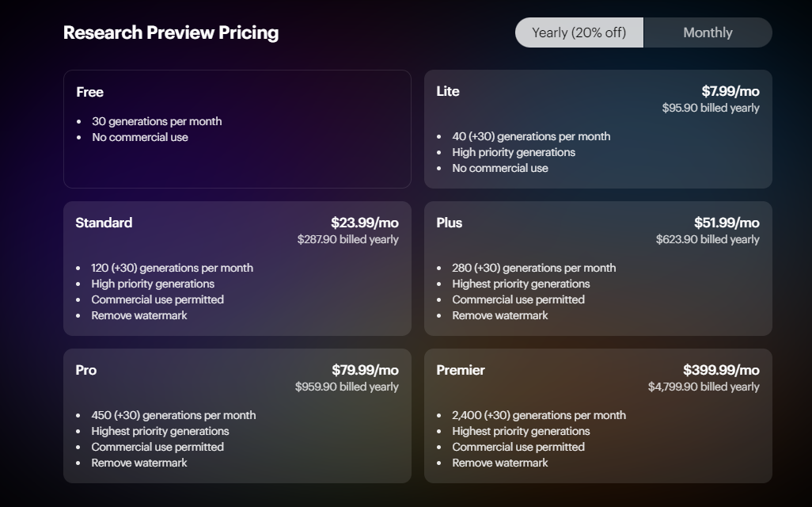
Task: Pick the Pro plan heading
Action: click(x=86, y=370)
